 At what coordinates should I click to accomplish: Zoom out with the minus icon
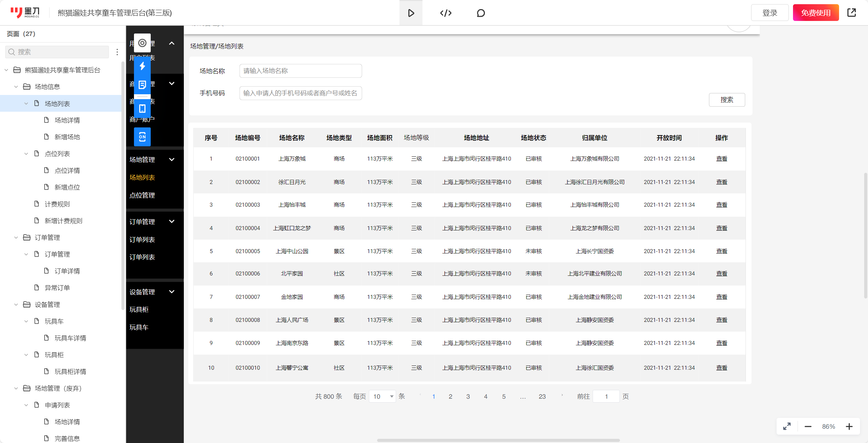[x=808, y=426]
